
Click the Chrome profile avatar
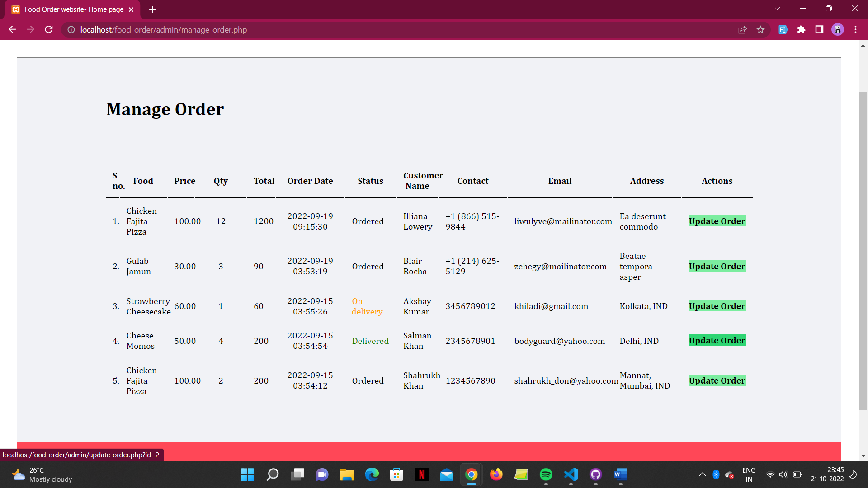click(838, 29)
